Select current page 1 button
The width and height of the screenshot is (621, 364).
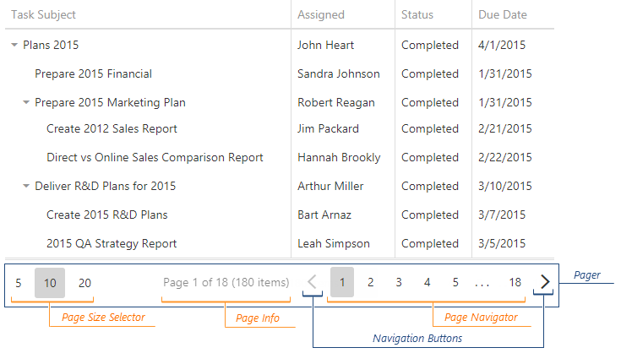coord(342,282)
